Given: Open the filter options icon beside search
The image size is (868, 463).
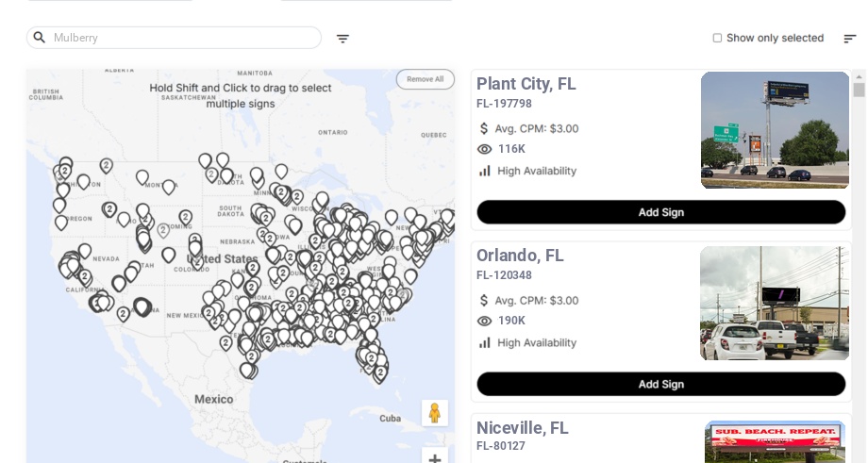Looking at the screenshot, I should tap(342, 39).
